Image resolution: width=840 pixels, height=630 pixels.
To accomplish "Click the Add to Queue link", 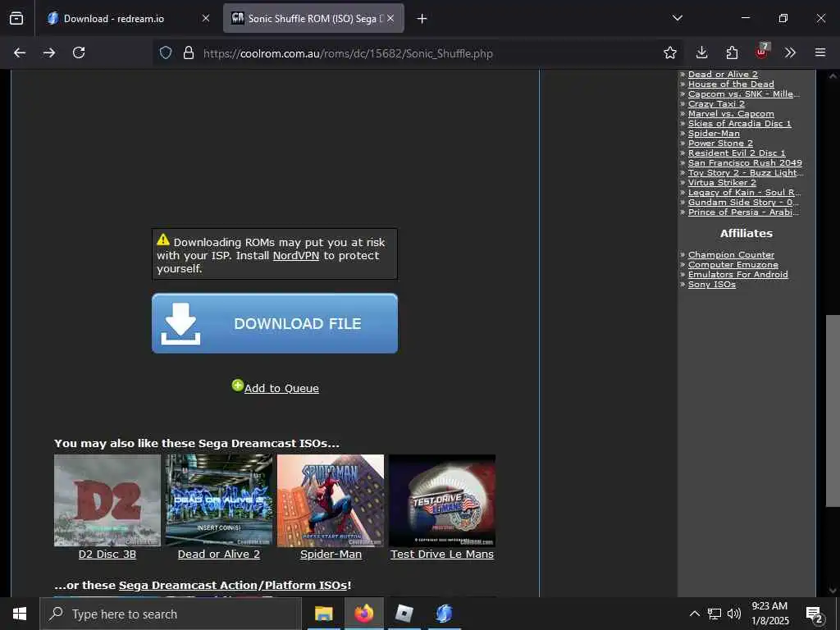I will pos(282,388).
